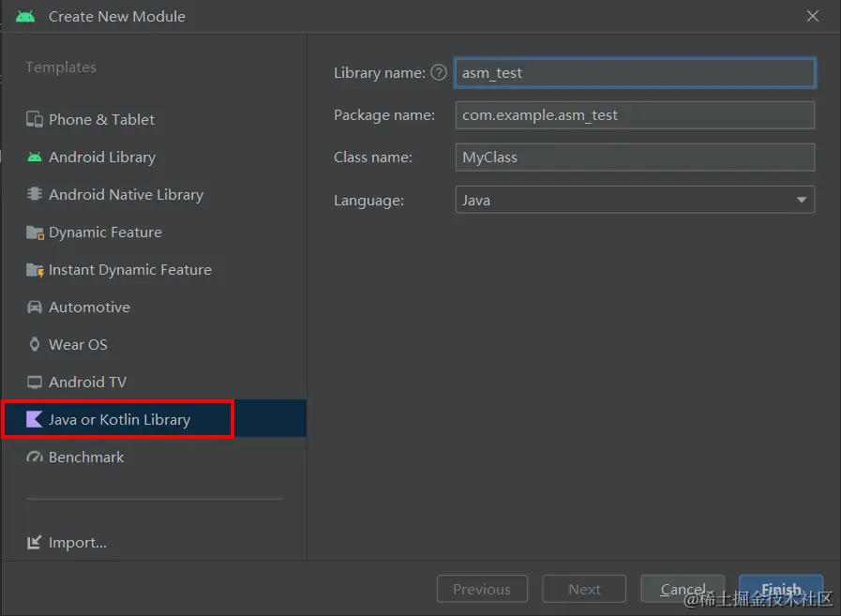The image size is (841, 616).
Task: Select the Android TV template
Action: coord(155,382)
